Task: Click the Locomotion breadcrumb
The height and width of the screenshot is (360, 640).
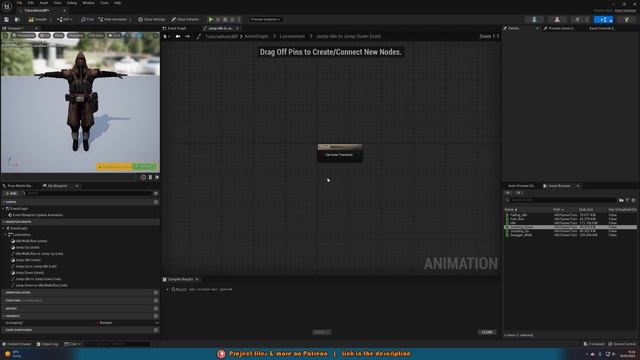Action: pos(292,36)
